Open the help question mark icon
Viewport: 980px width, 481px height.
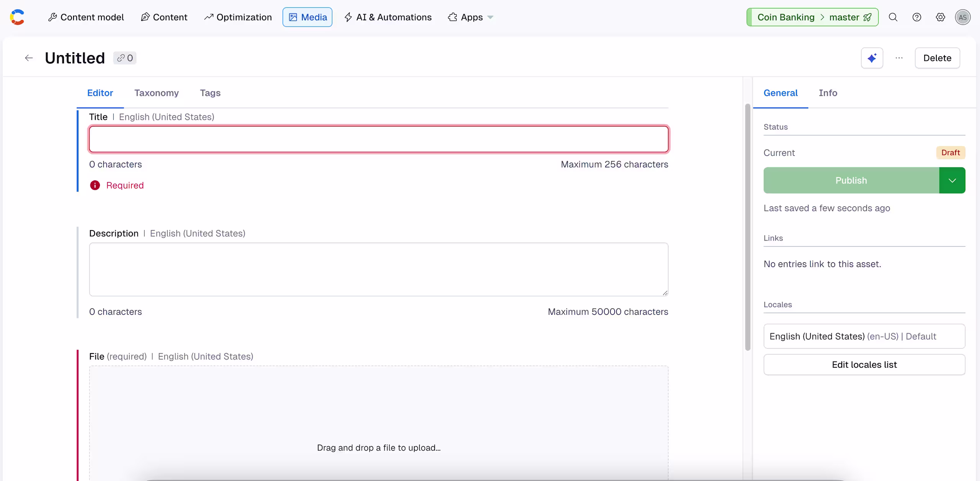917,17
